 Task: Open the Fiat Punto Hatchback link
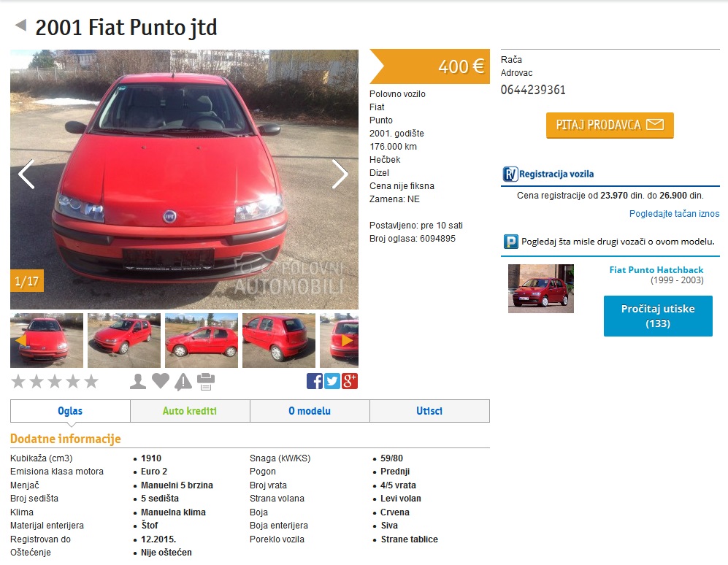coord(656,270)
